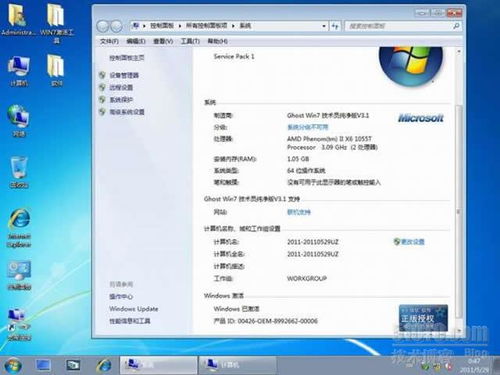Open Windows Update link

(x=134, y=309)
